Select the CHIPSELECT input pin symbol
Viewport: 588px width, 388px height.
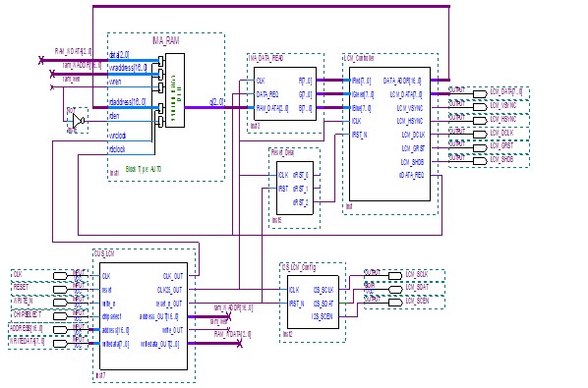click(x=60, y=316)
